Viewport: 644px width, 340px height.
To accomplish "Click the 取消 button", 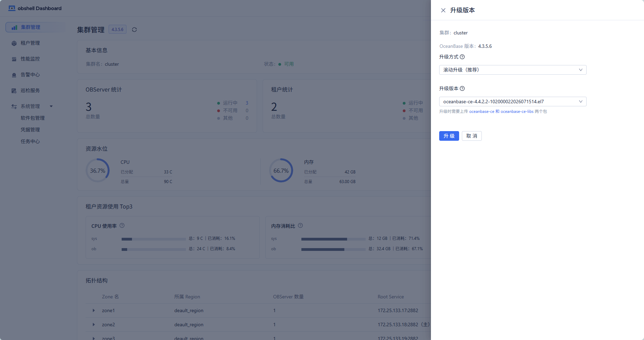I will coord(471,136).
